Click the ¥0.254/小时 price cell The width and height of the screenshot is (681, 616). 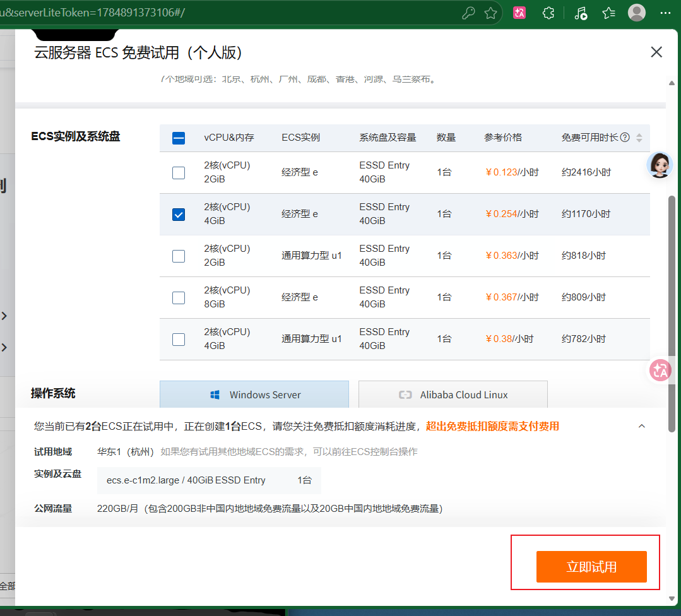tap(512, 214)
